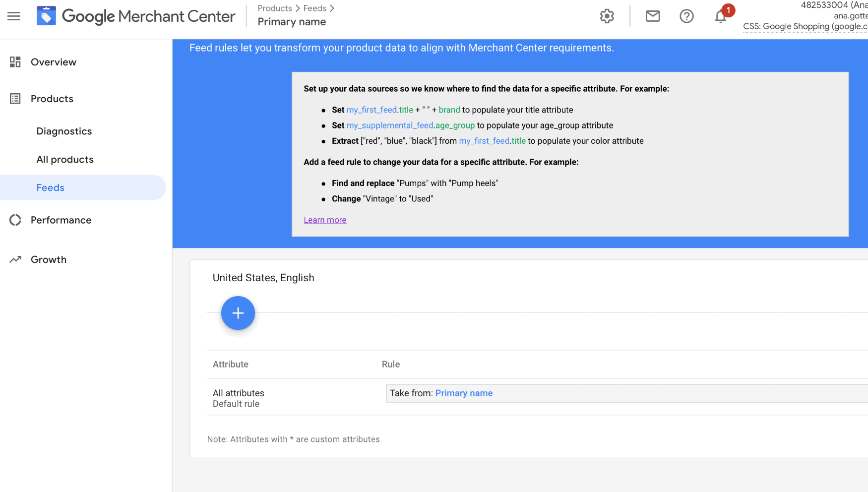Image resolution: width=868 pixels, height=492 pixels.
Task: Select Feeds in the sidebar
Action: [x=51, y=188]
